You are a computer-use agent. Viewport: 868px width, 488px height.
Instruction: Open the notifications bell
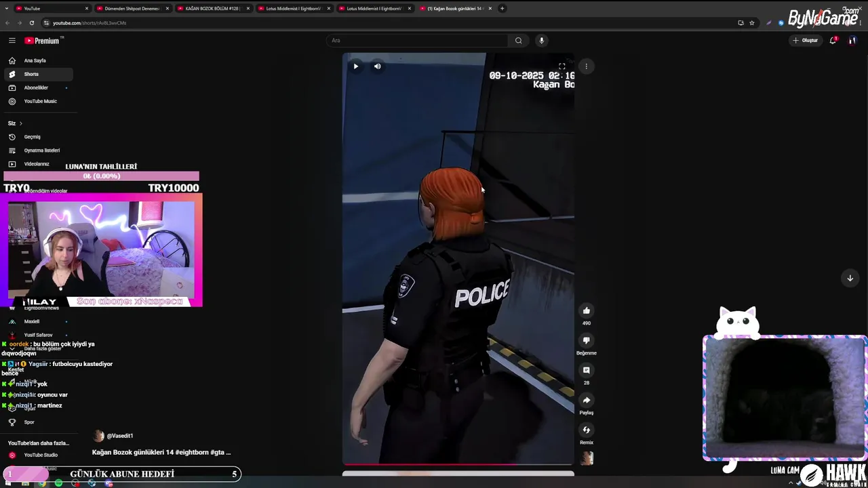click(833, 41)
